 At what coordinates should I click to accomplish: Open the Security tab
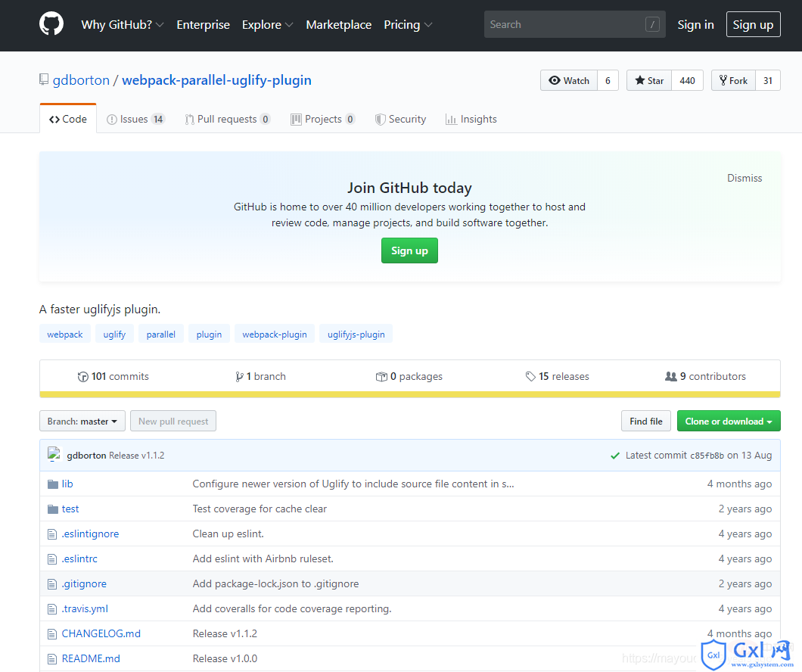point(400,119)
